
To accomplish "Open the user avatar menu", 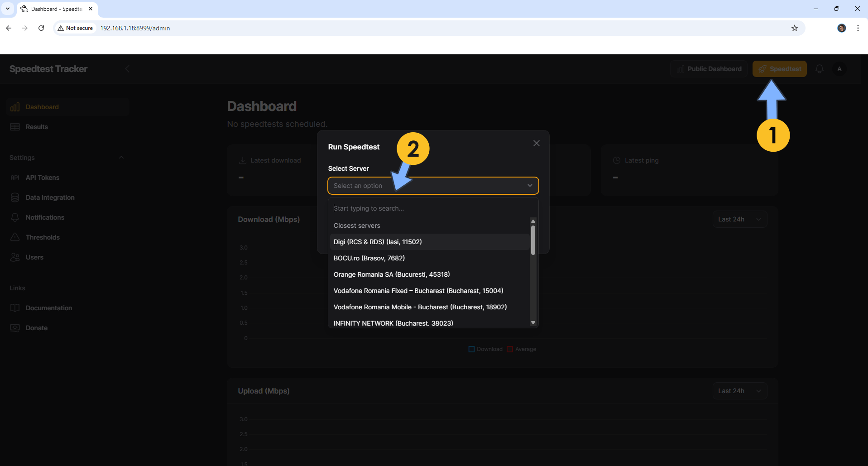I will tap(839, 69).
